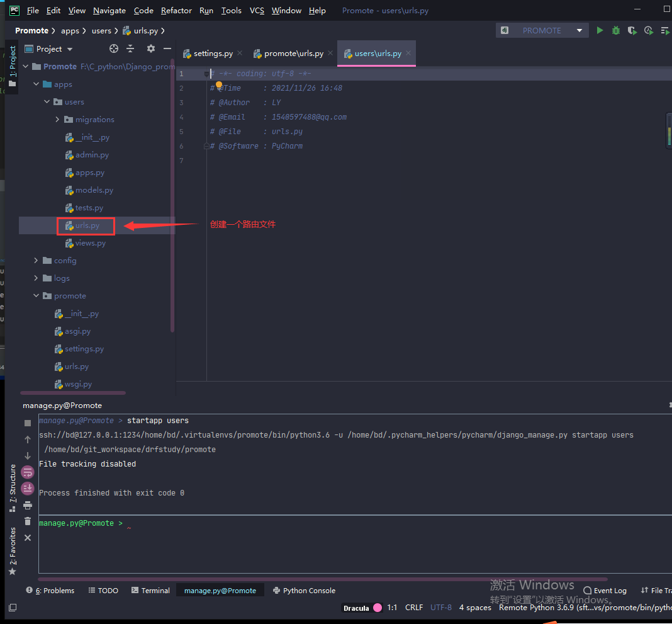Click the CRLF line separator in status bar
The width and height of the screenshot is (672, 624).
click(414, 608)
